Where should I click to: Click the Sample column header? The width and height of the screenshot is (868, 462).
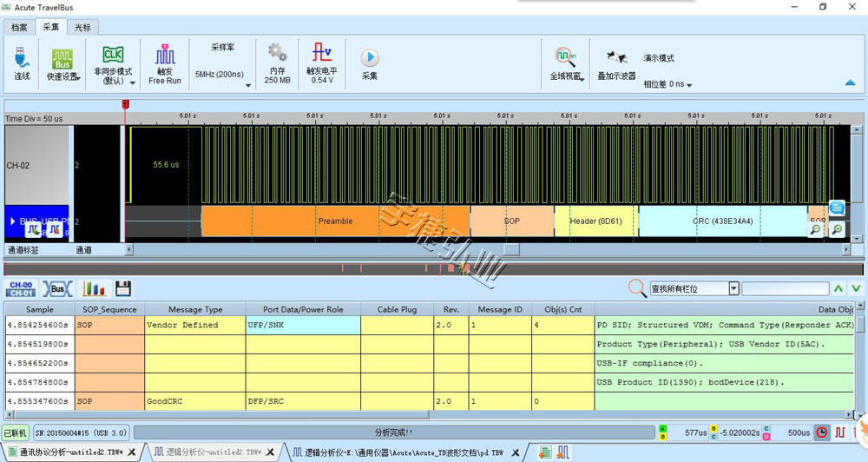click(40, 310)
